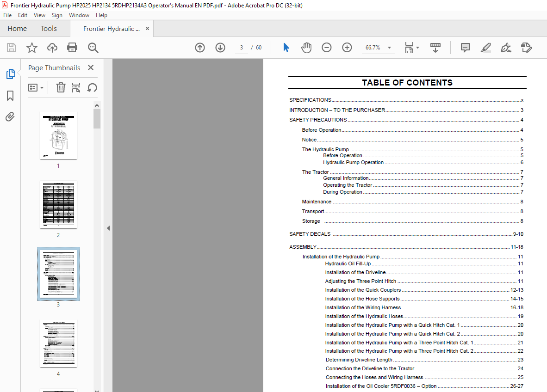Screen dimensions: 547x392
Task: Click the Fit page scrolling icon
Action: 409,48
